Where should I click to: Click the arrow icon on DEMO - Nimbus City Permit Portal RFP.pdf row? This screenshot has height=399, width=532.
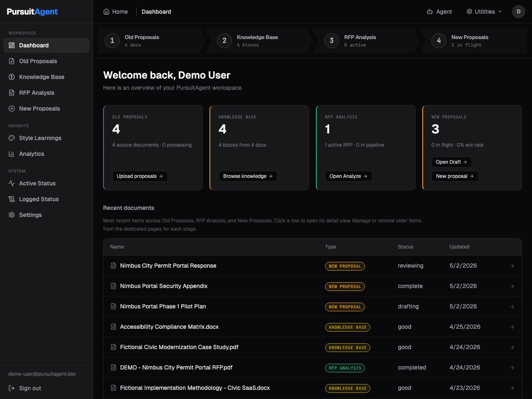point(512,368)
